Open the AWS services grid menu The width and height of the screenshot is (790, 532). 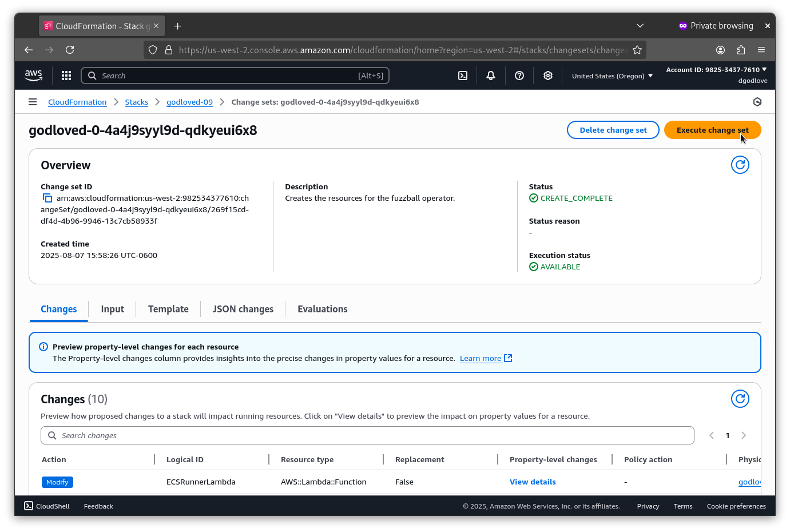tap(66, 76)
